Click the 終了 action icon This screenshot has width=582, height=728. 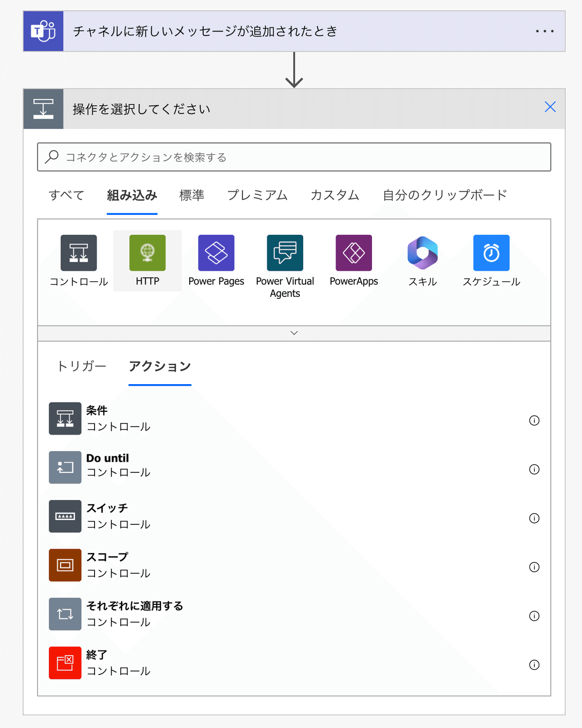(x=65, y=663)
